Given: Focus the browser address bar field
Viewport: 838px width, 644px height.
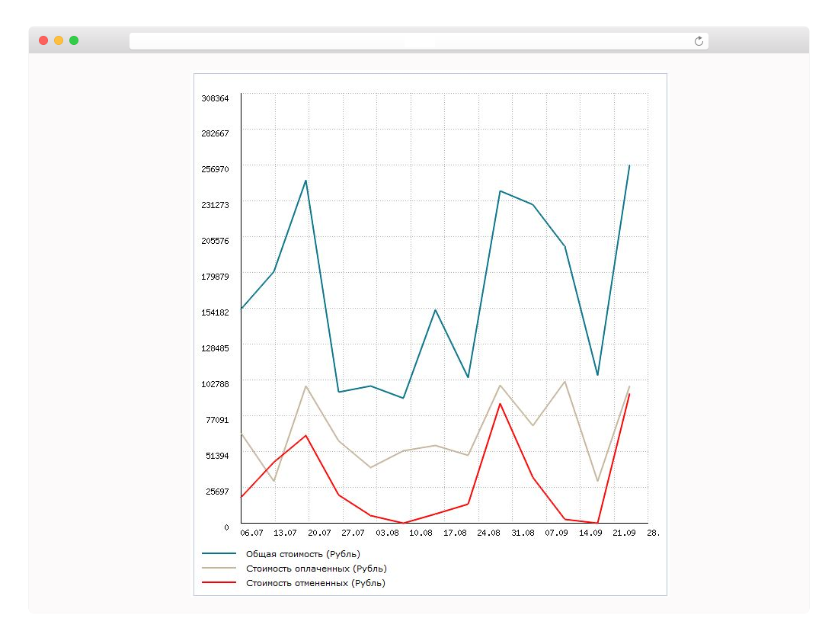Looking at the screenshot, I should coord(411,41).
